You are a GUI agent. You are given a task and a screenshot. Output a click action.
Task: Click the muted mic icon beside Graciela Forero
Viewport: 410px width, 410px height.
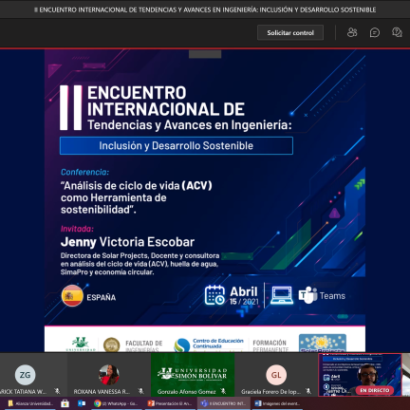point(308,391)
